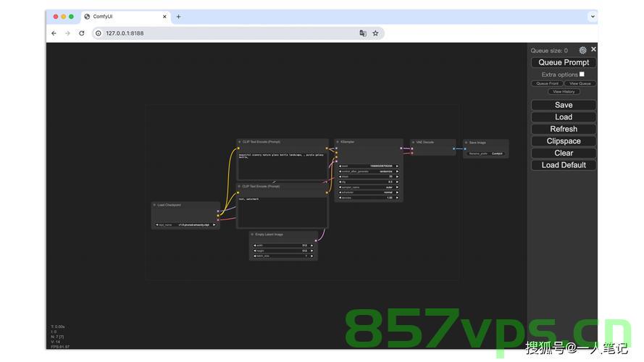Select next checkpoint with ckpt_name right arrow
Viewport: 644px width, 362px height.
[214, 225]
